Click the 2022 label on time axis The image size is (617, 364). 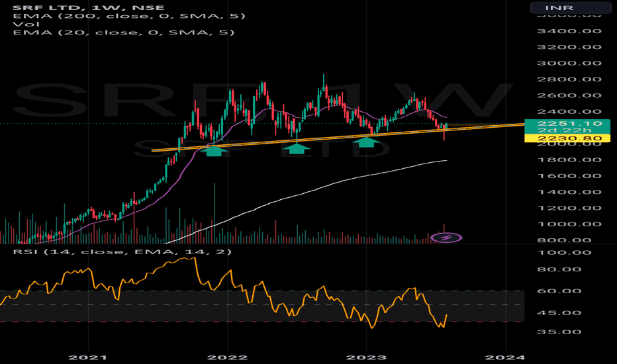[x=228, y=357]
